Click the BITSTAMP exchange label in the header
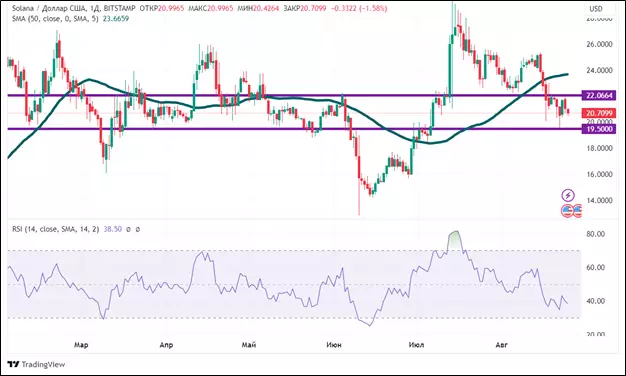The height and width of the screenshot is (376, 626). pyautogui.click(x=119, y=8)
